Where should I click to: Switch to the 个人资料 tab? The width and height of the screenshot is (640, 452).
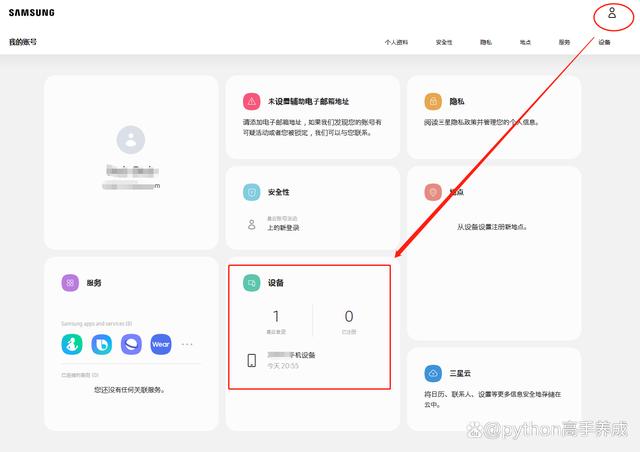(396, 42)
